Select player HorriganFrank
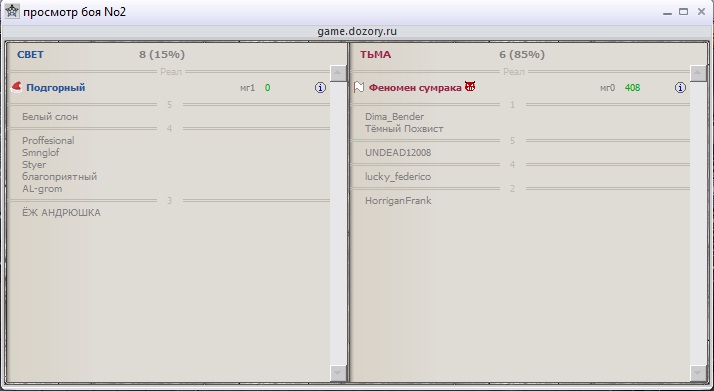The width and height of the screenshot is (714, 391). [x=398, y=201]
